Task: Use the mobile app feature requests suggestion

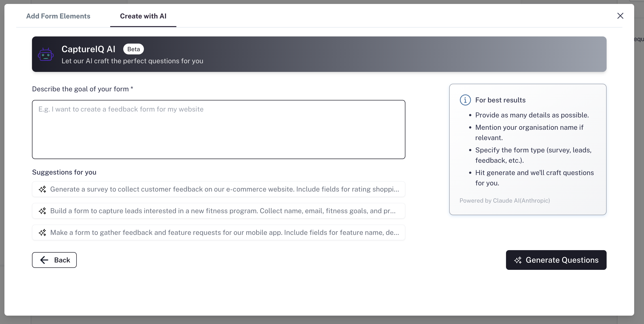Action: (224, 233)
